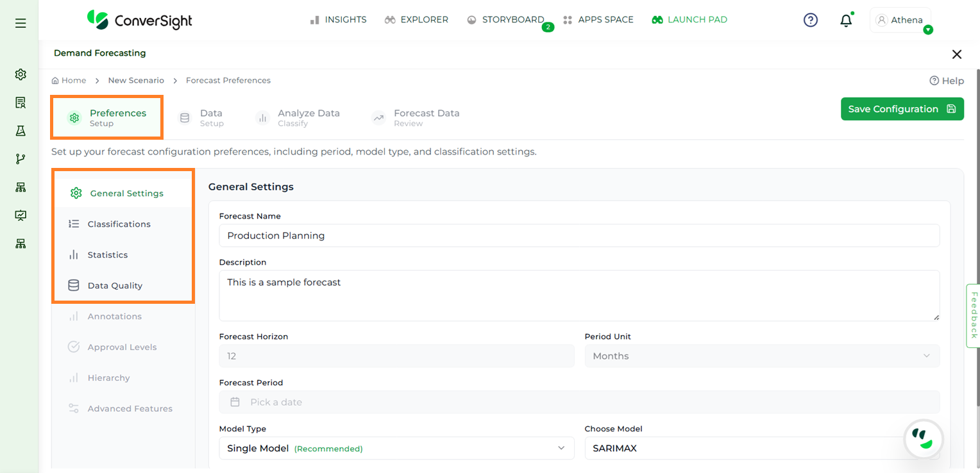Close the Demand Forecasting panel
Screen dimensions: 980x473
tap(956, 54)
